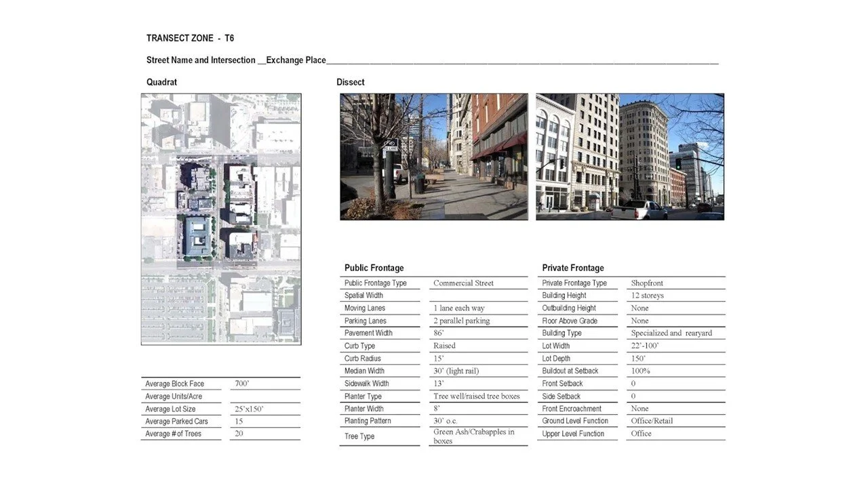Click the 'Planter Width' label
868x488 pixels.
pos(364,409)
